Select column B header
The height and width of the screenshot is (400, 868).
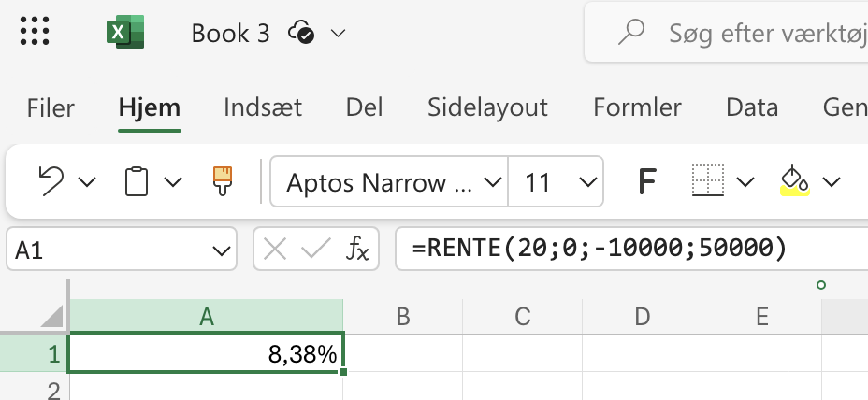(403, 317)
